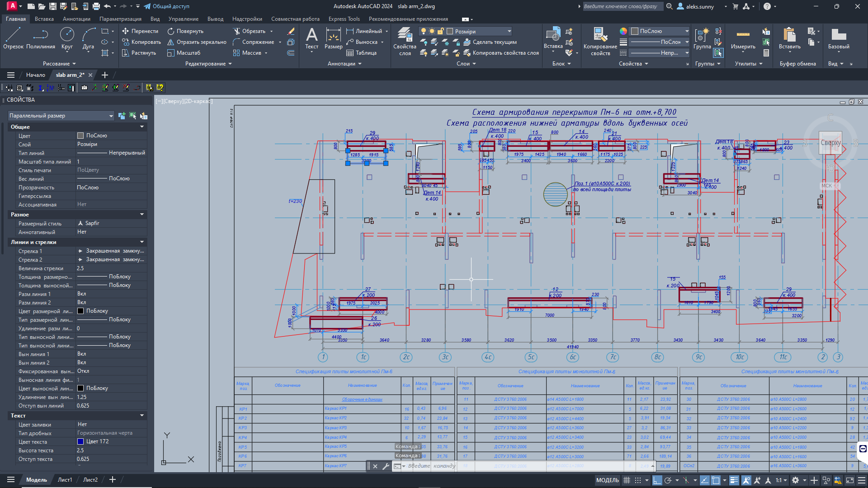This screenshot has width=868, height=488.
Task: Create a Группа (Group)
Action: click(702, 36)
